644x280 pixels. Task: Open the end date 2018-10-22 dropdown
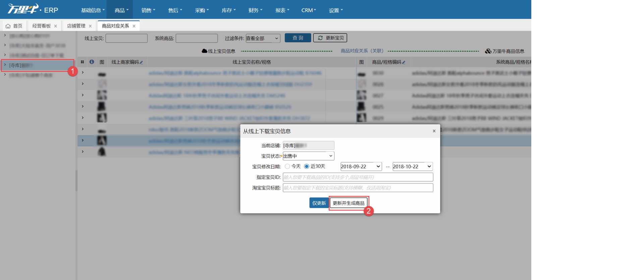pyautogui.click(x=413, y=167)
